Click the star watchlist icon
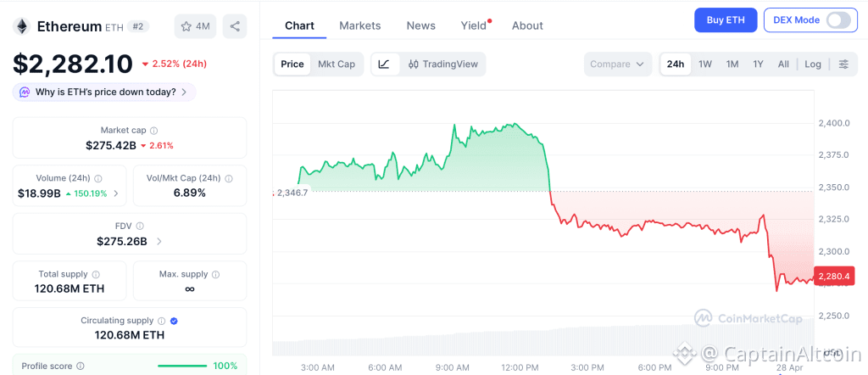This screenshot has height=375, width=868. click(186, 26)
